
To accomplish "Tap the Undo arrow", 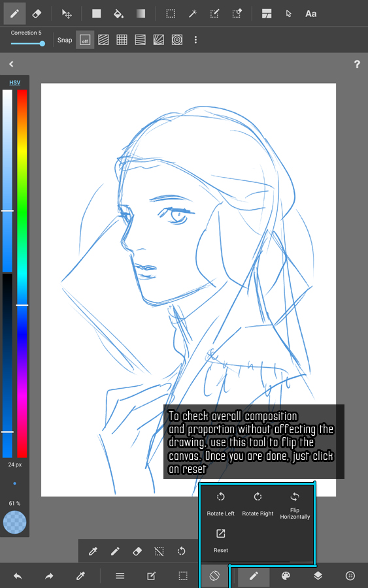I will coord(18,576).
